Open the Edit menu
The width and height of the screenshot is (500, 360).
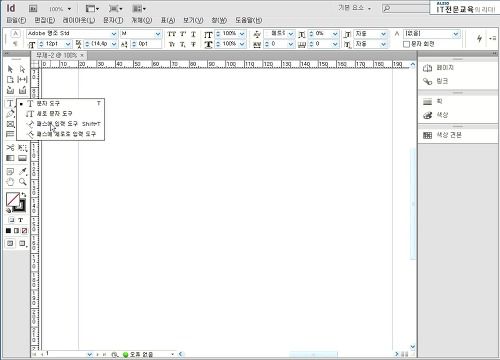pyautogui.click(x=45, y=20)
